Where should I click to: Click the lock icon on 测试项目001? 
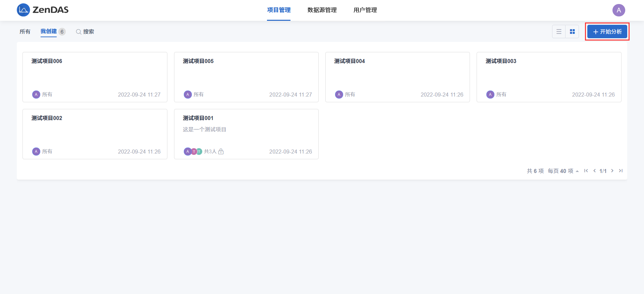tap(221, 152)
